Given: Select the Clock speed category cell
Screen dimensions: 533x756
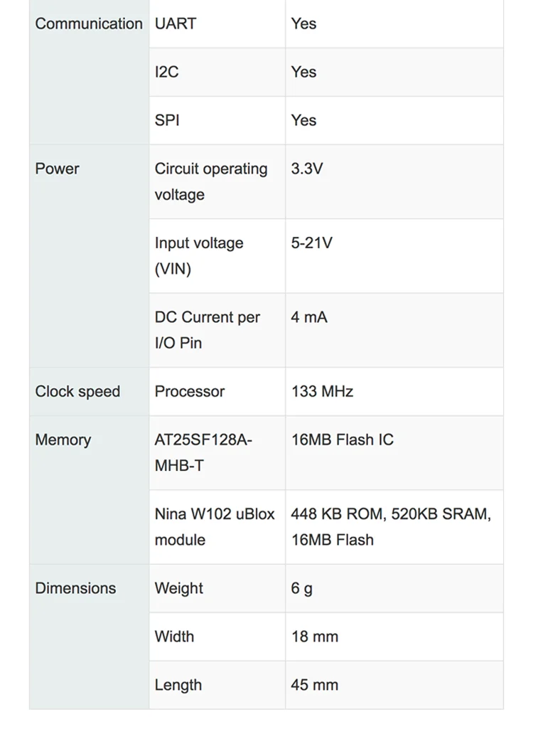Looking at the screenshot, I should (78, 392).
